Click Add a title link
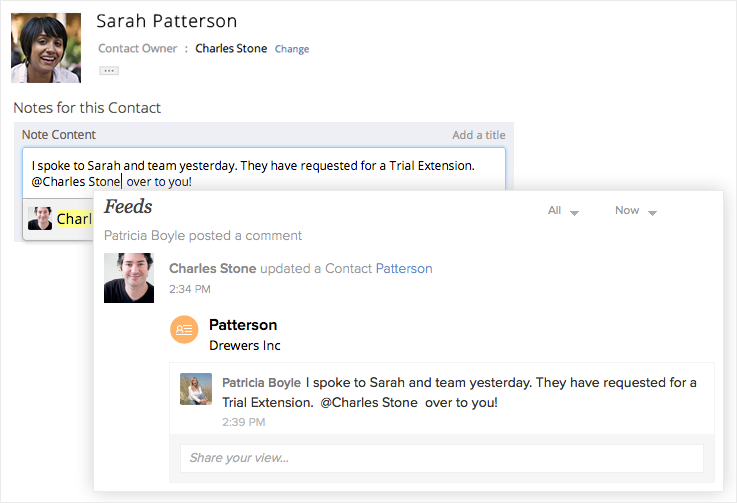Image resolution: width=737 pixels, height=503 pixels. pos(478,135)
